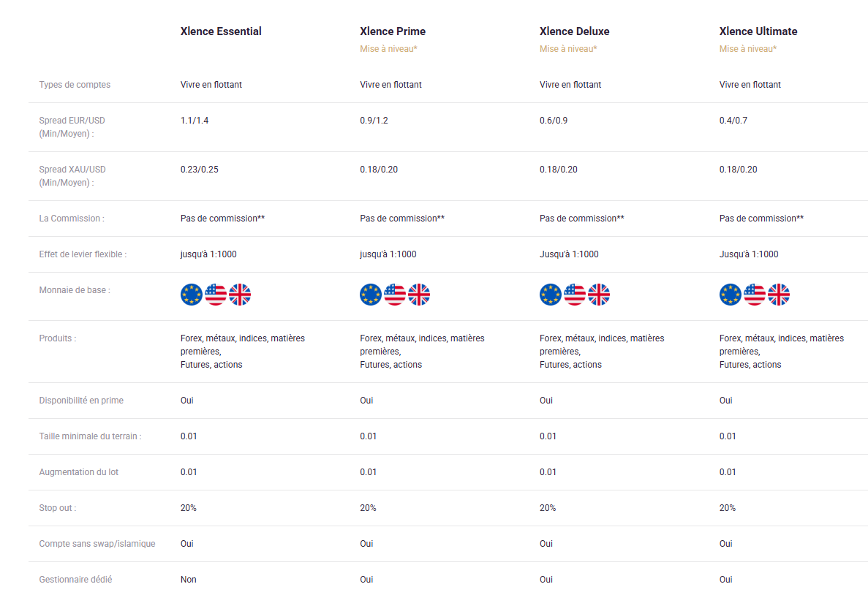Select the UK flag in Xlence Prime column
The height and width of the screenshot is (595, 868).
419,295
